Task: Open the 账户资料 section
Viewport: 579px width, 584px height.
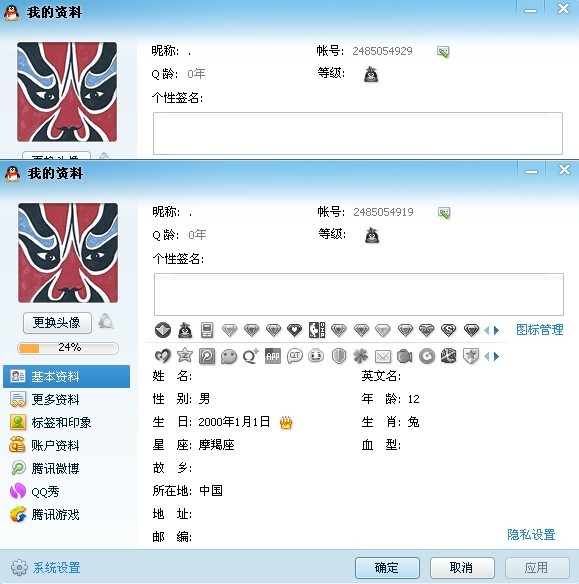Action: click(x=67, y=445)
